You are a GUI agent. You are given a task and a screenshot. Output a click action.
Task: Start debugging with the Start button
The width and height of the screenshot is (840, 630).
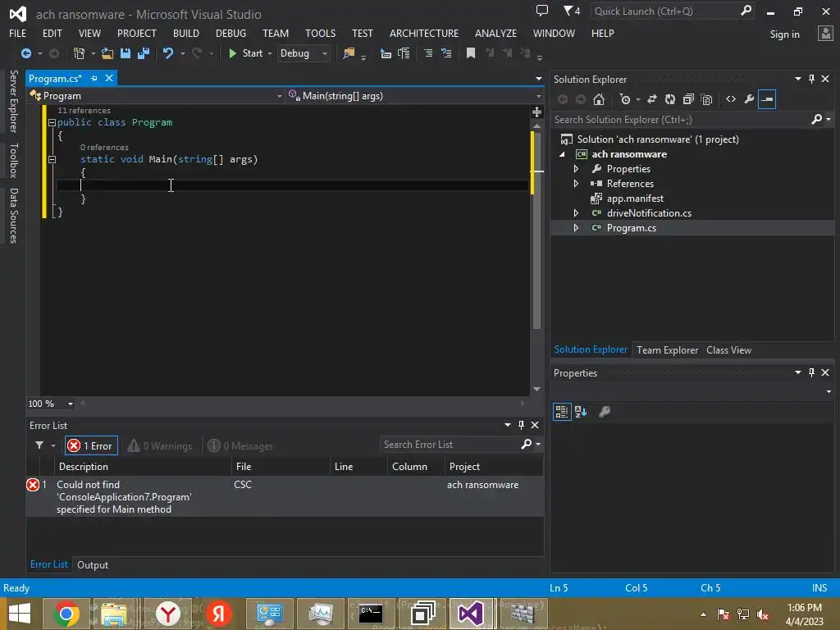(x=246, y=53)
